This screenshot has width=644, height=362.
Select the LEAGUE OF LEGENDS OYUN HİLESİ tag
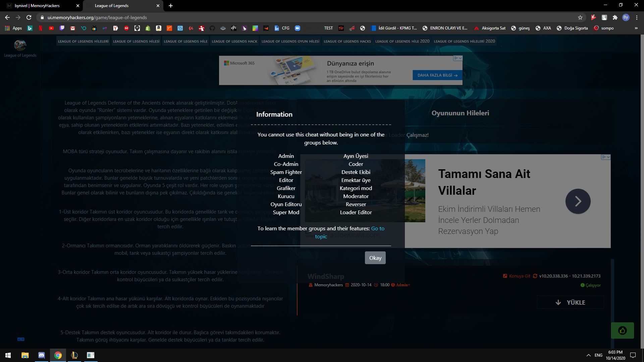pos(290,41)
